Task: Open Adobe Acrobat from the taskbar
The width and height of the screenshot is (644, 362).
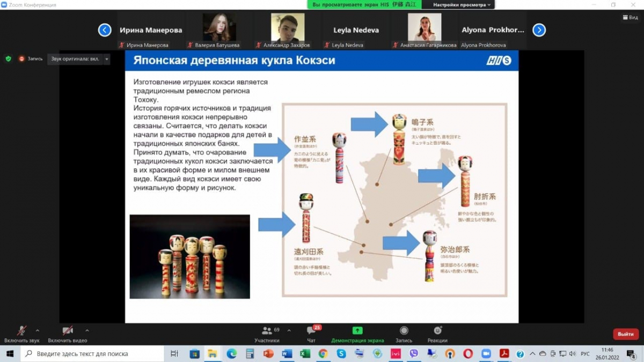Action: (504, 353)
